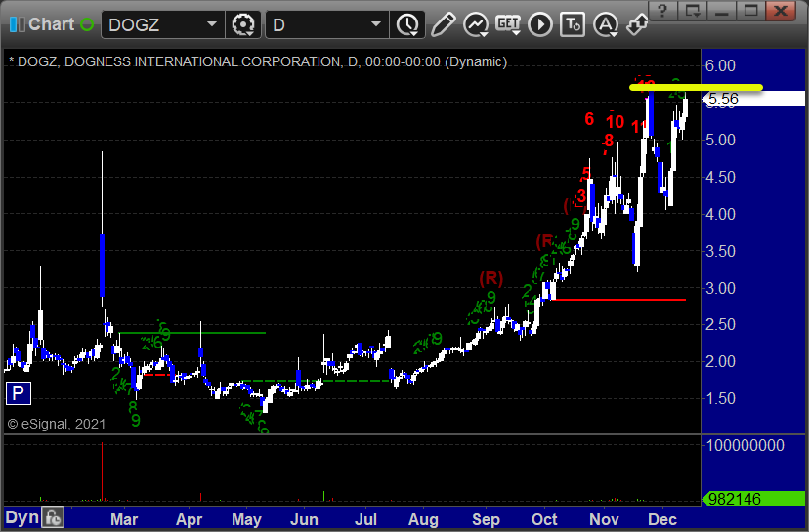Select the red horizontal line near 3.00

click(x=618, y=300)
